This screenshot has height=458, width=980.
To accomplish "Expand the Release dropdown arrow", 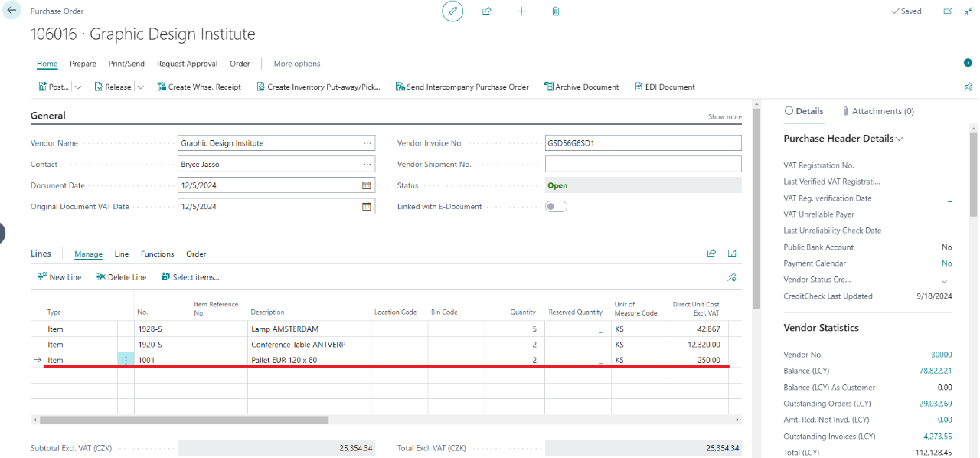I will tap(140, 87).
